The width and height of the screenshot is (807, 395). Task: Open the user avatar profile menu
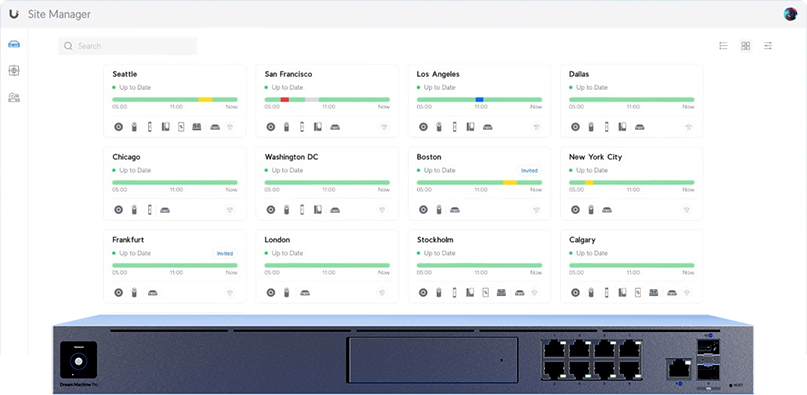790,14
